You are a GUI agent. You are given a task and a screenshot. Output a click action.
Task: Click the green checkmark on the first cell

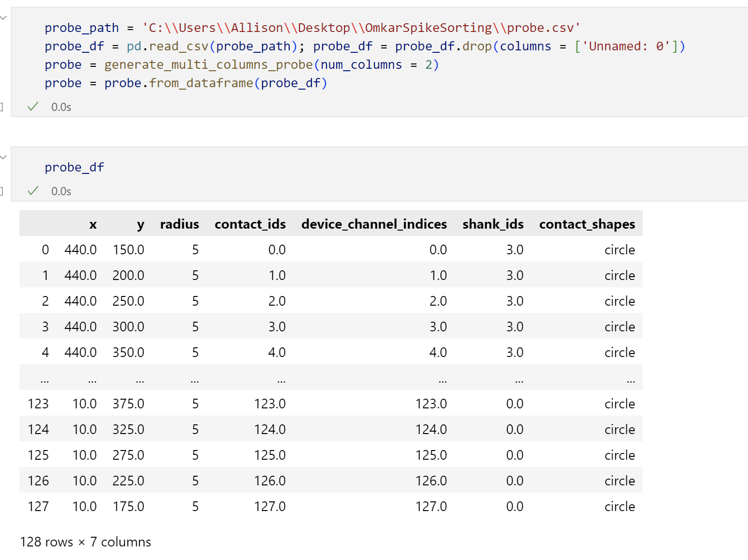[32, 107]
